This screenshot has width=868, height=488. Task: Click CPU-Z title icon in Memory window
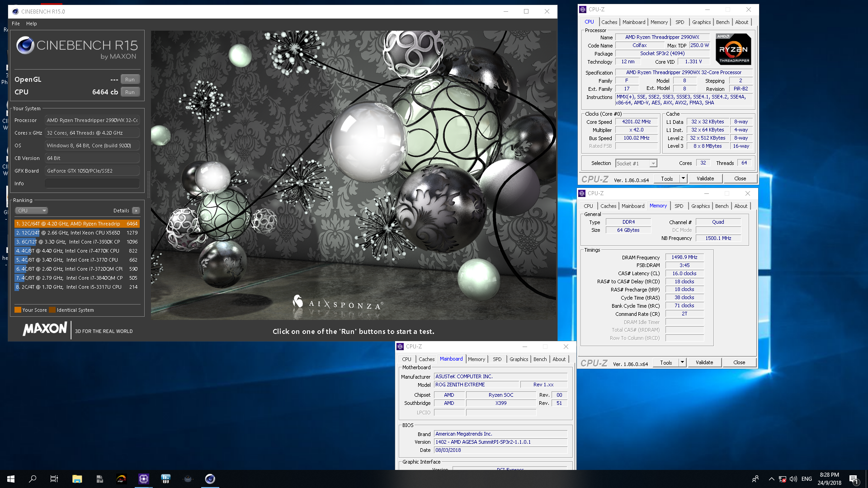click(582, 193)
